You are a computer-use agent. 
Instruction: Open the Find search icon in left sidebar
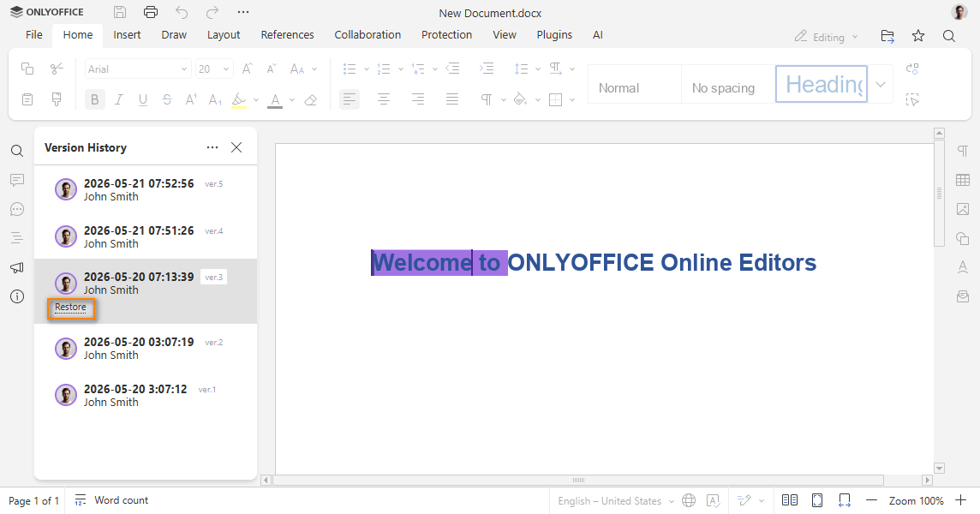[x=17, y=151]
